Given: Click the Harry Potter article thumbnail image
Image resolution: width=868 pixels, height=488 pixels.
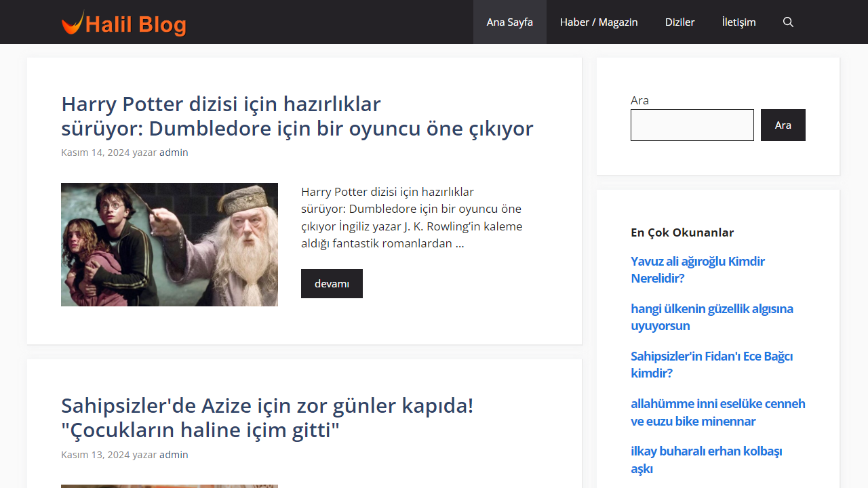Looking at the screenshot, I should coord(170,244).
